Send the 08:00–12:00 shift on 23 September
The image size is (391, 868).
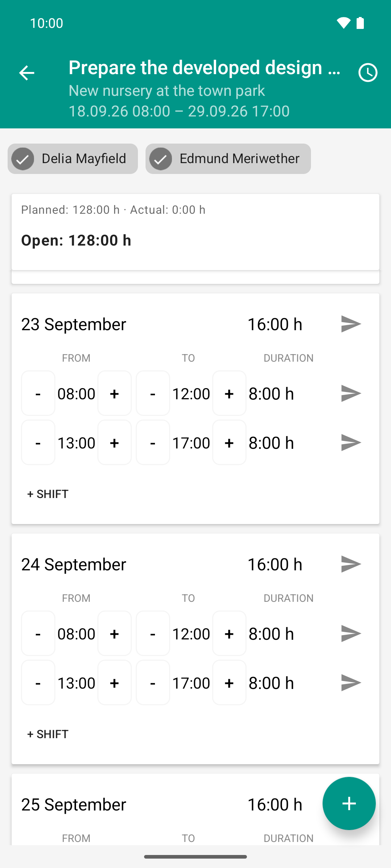click(351, 393)
